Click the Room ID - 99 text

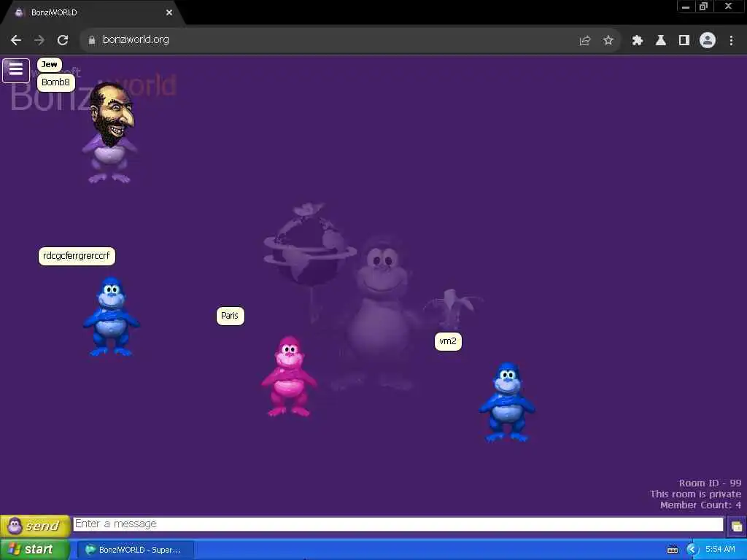click(710, 483)
